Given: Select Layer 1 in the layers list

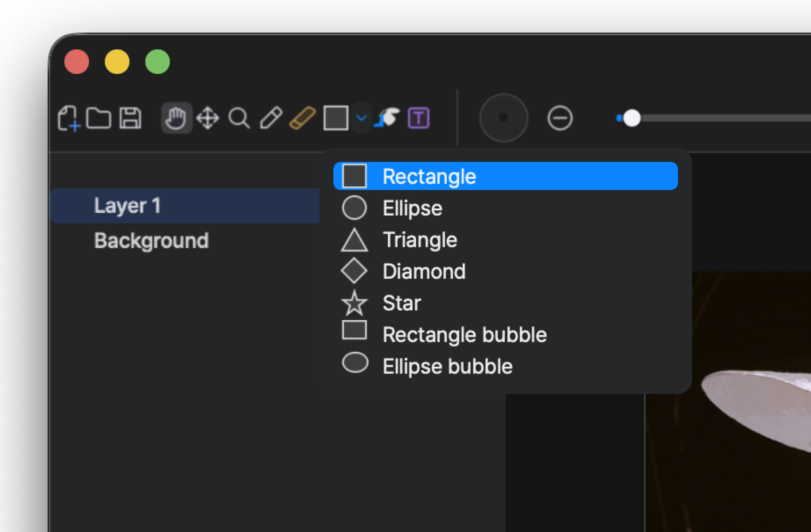Looking at the screenshot, I should point(185,206).
